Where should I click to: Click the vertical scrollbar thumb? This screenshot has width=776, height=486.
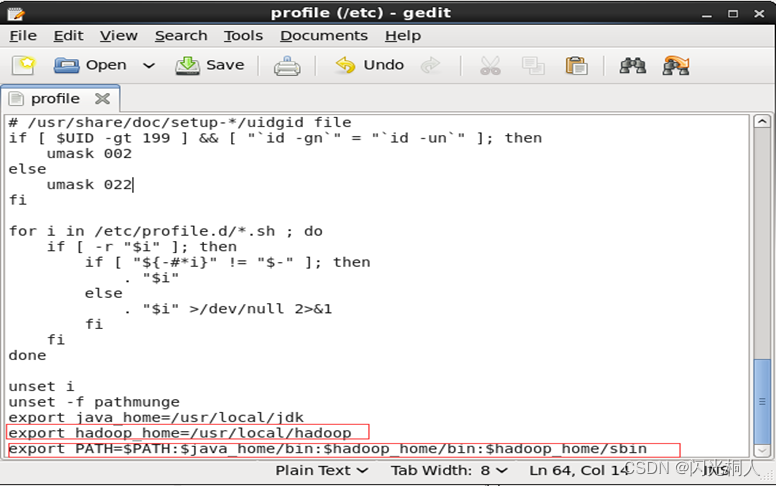click(762, 401)
